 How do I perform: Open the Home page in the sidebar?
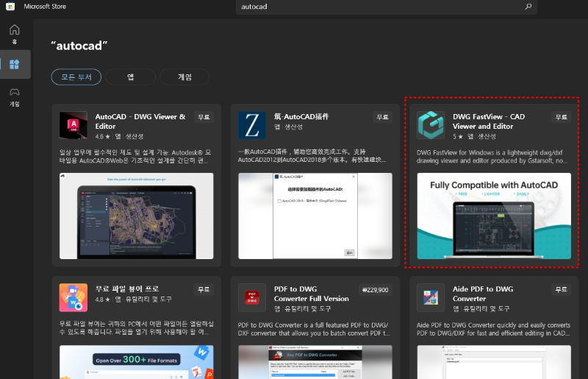coord(15,34)
